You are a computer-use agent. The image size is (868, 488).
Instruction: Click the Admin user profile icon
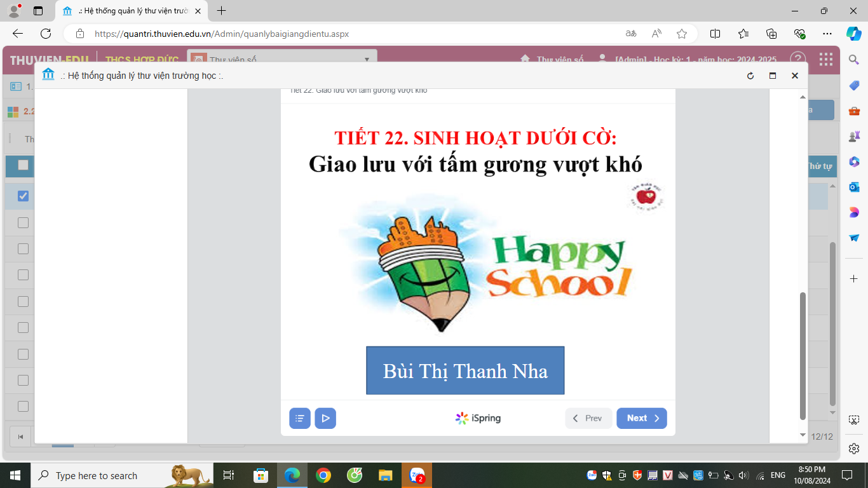pos(602,59)
